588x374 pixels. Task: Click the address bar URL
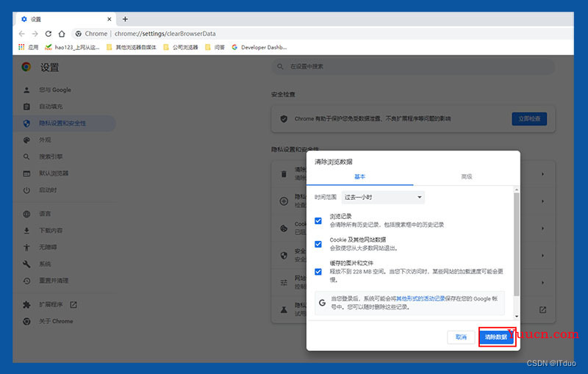[165, 34]
